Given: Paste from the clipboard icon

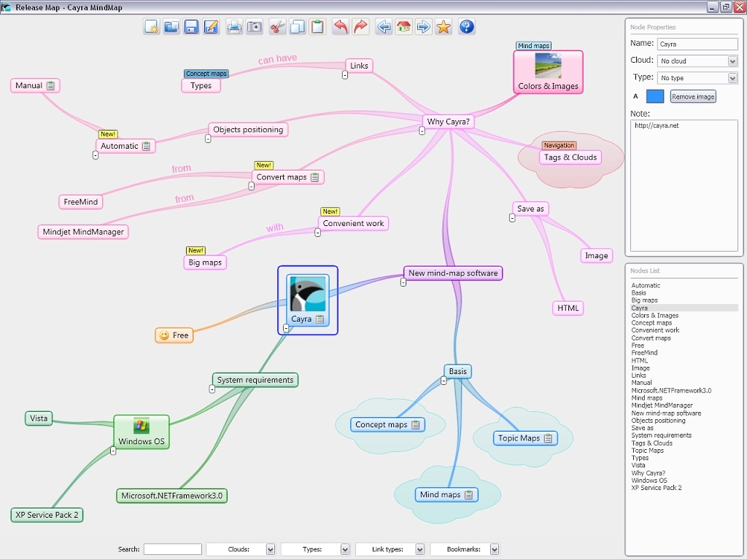Looking at the screenshot, I should pyautogui.click(x=317, y=27).
